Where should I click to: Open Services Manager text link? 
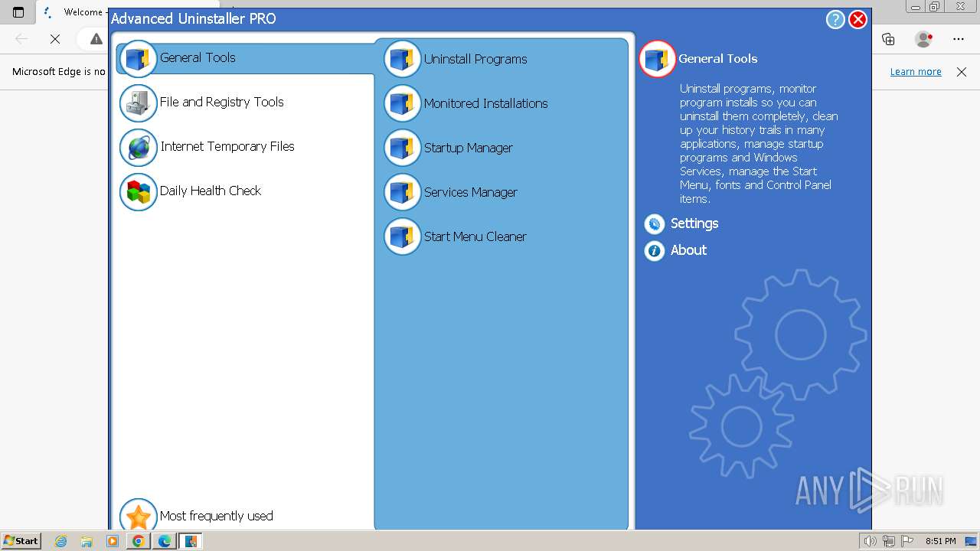point(471,192)
